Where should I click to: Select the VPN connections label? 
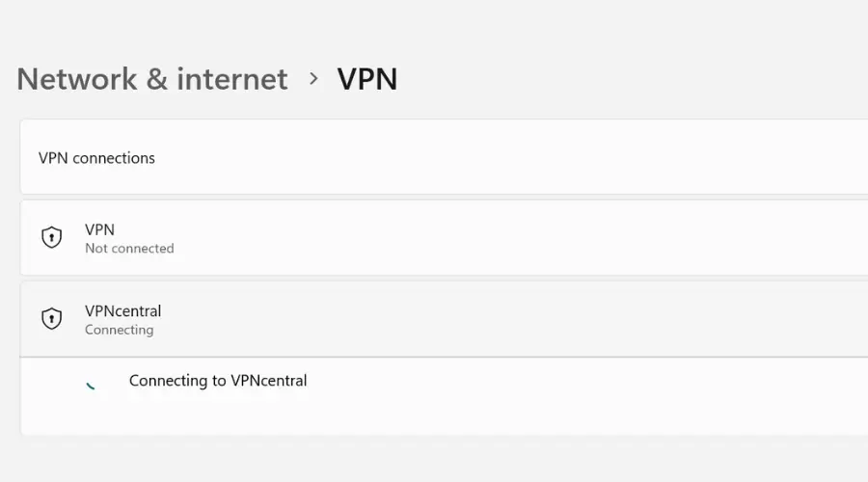tap(96, 158)
